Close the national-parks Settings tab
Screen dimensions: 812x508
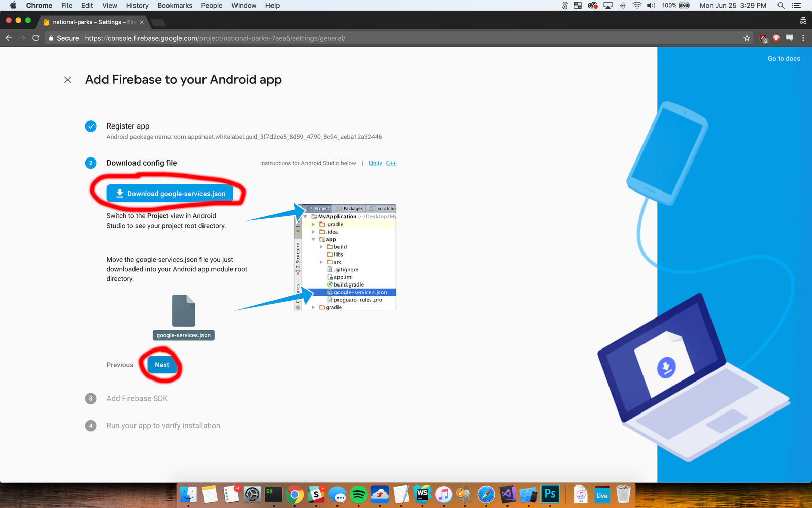click(142, 22)
